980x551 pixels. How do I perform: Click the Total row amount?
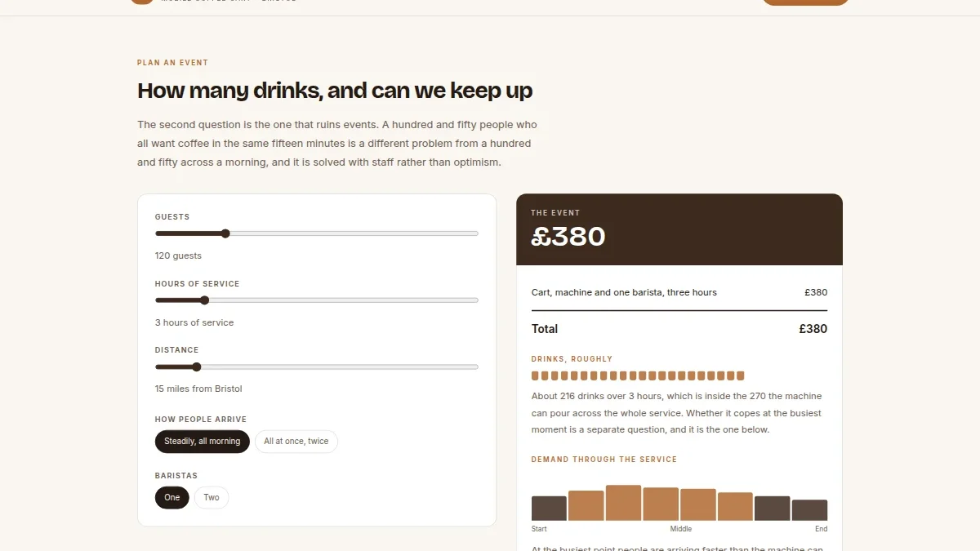pyautogui.click(x=813, y=329)
